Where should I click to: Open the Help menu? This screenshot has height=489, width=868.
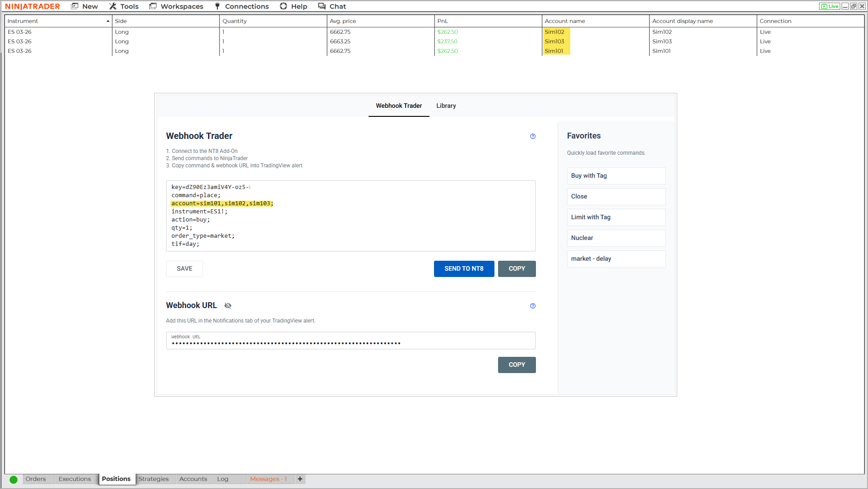click(x=293, y=6)
